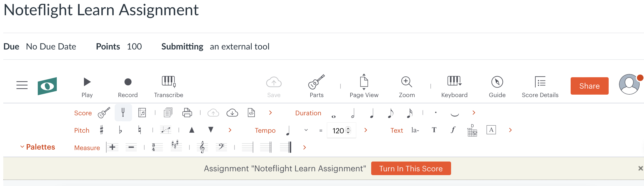This screenshot has width=644, height=186.
Task: Open the tempo note value dropdown
Action: (x=305, y=130)
